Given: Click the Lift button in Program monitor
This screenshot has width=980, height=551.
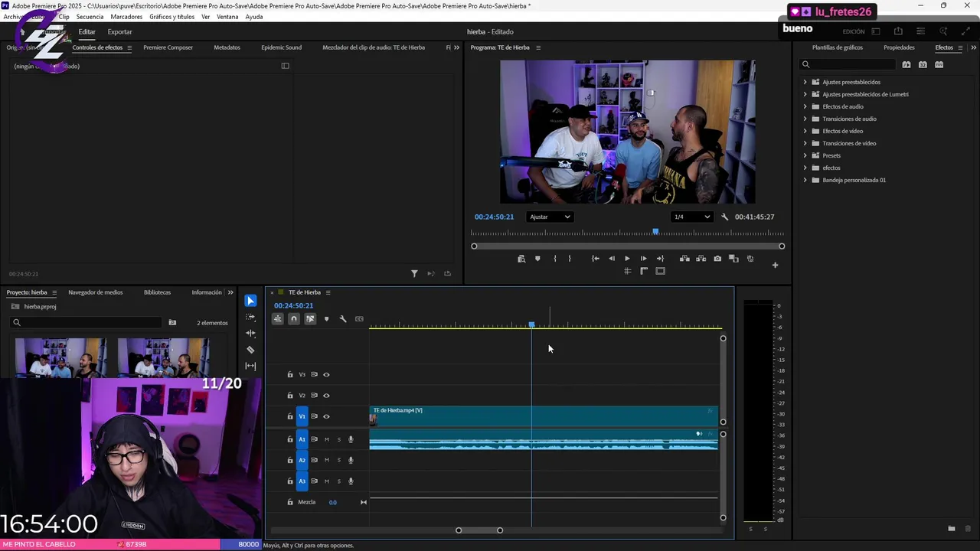Looking at the screenshot, I should point(684,259).
